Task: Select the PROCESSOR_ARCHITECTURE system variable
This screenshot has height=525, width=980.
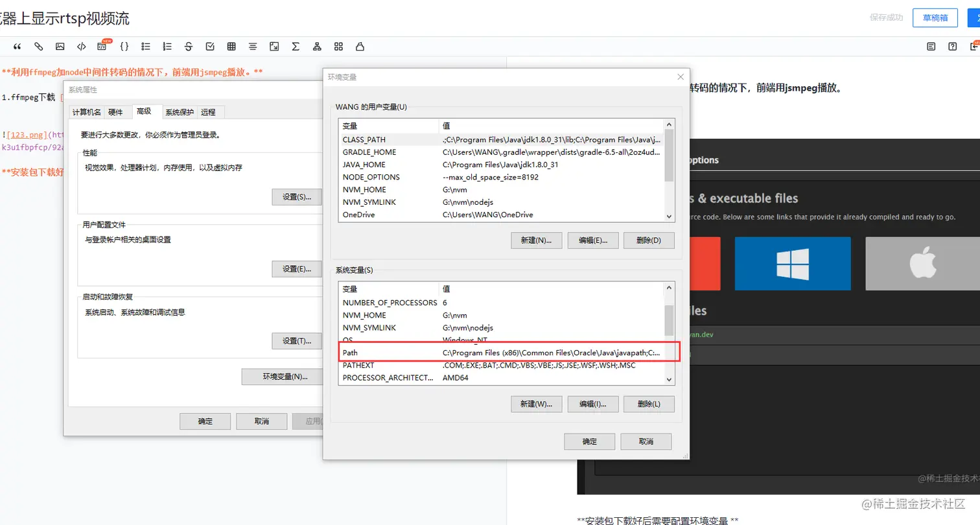Action: (x=502, y=378)
